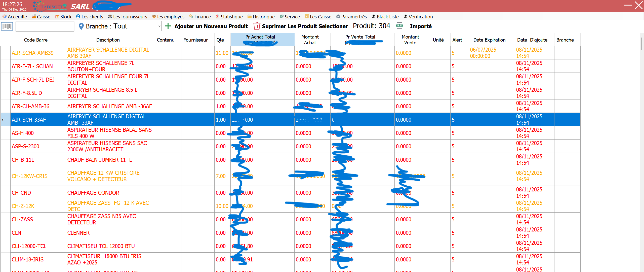This screenshot has height=272, width=644.
Task: Click the Description column header
Action: pos(108,40)
